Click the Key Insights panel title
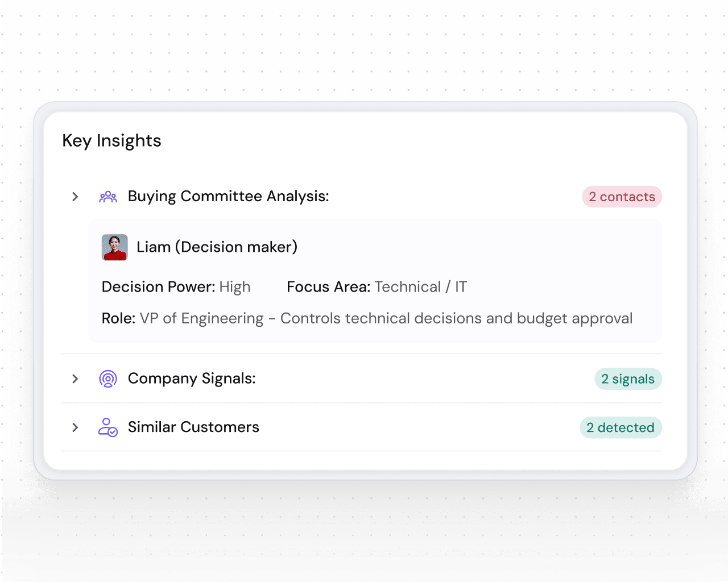The width and height of the screenshot is (728, 582). pyautogui.click(x=112, y=141)
